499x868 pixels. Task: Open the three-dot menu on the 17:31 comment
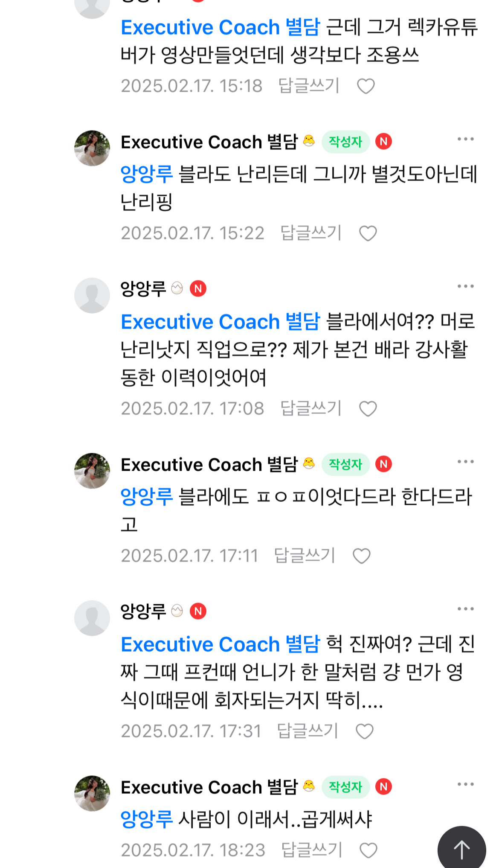[x=465, y=609]
